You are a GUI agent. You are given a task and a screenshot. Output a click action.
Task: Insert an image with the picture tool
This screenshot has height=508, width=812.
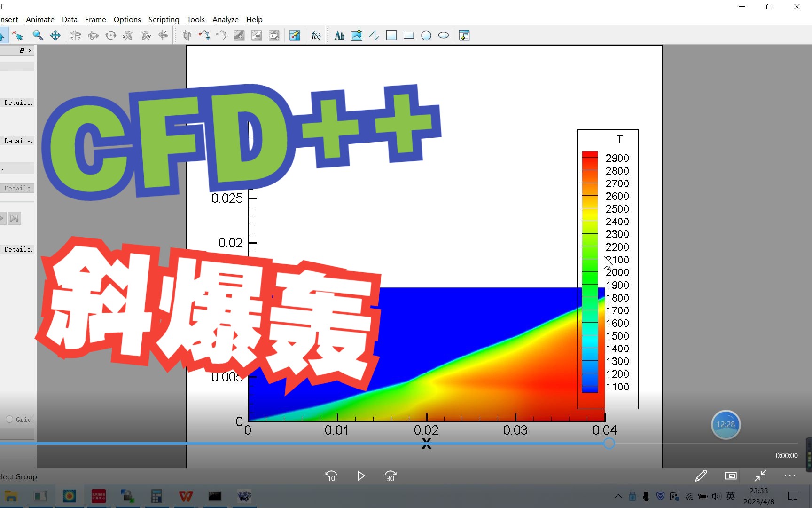coord(356,35)
